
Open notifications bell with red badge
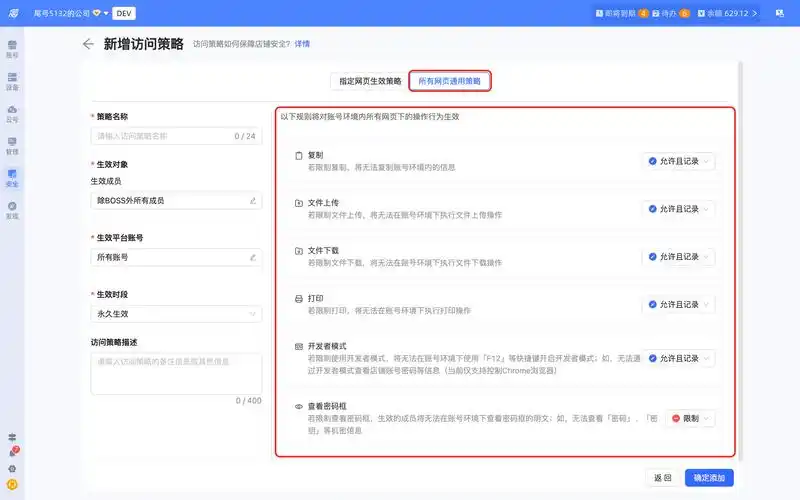13,452
